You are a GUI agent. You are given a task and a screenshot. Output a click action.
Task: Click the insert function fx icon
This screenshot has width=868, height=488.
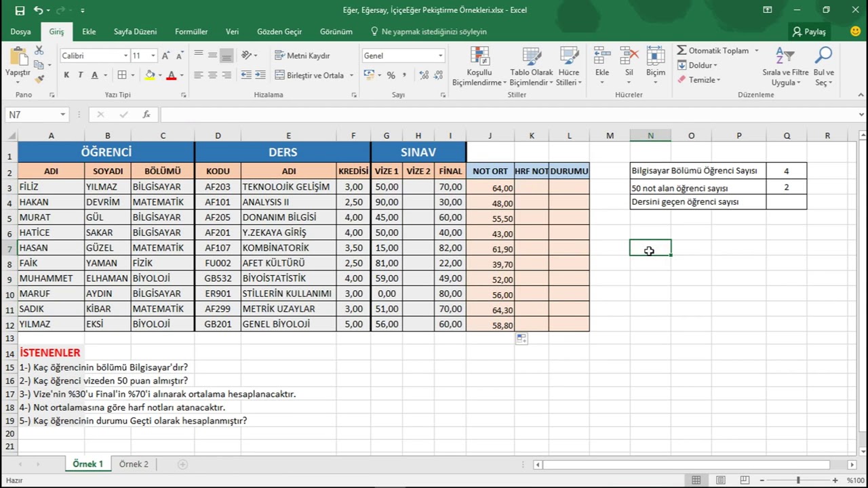[146, 115]
